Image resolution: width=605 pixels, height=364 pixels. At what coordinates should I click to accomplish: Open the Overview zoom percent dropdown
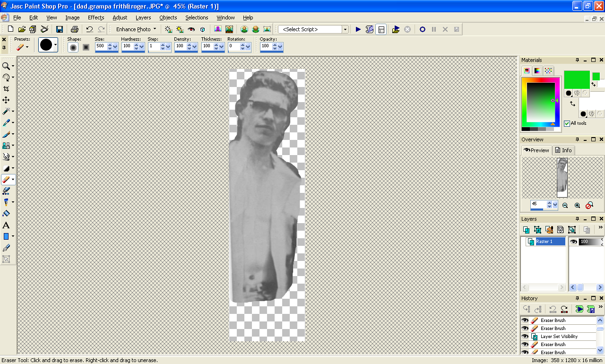(x=555, y=205)
